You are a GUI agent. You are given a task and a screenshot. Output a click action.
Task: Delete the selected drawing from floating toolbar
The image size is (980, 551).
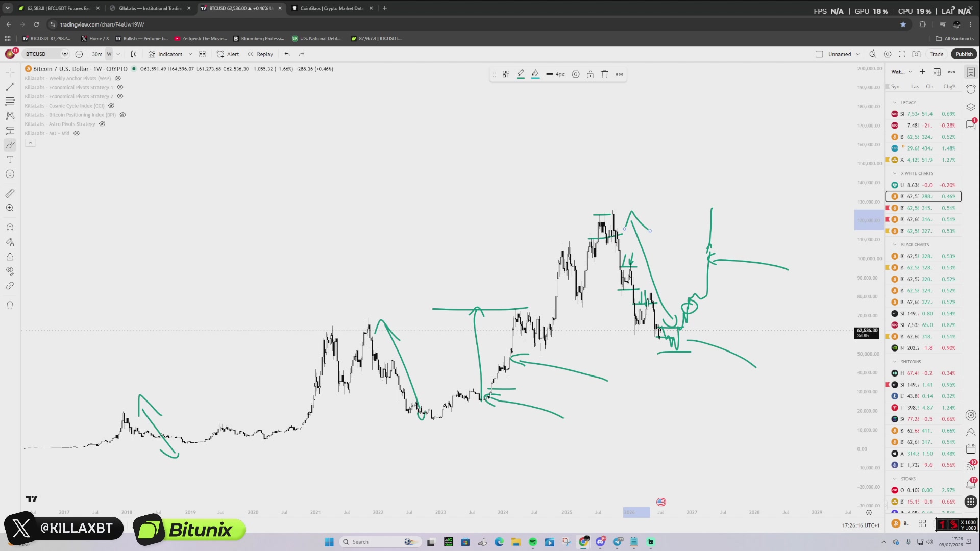(605, 74)
